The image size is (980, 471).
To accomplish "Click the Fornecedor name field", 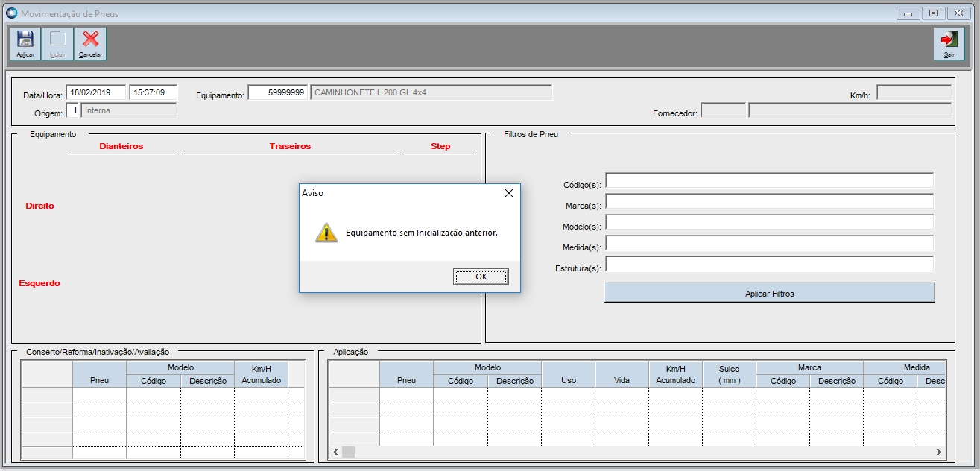I will [x=850, y=110].
